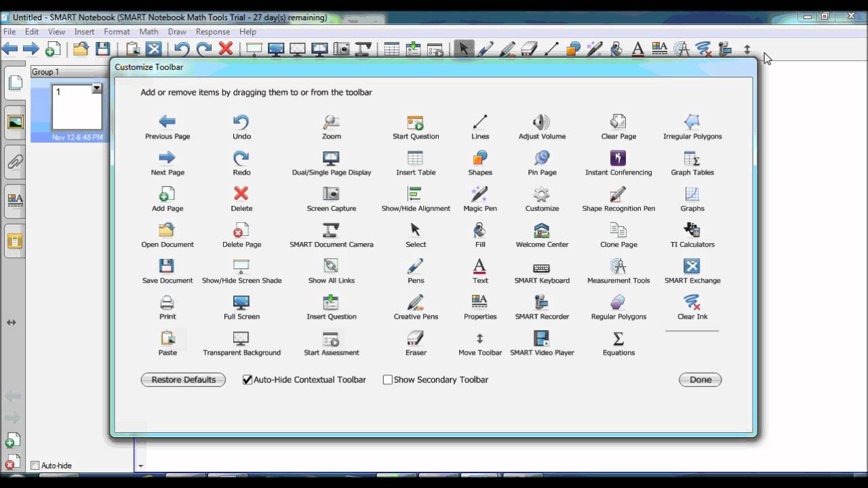Select the Measurement Tools icon
This screenshot has height=488, width=868.
[x=618, y=266]
